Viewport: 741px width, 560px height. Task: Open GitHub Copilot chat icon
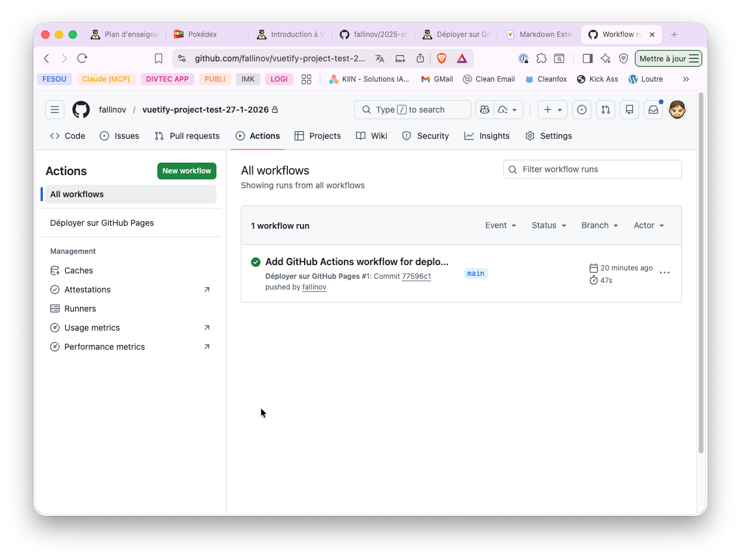(x=484, y=110)
